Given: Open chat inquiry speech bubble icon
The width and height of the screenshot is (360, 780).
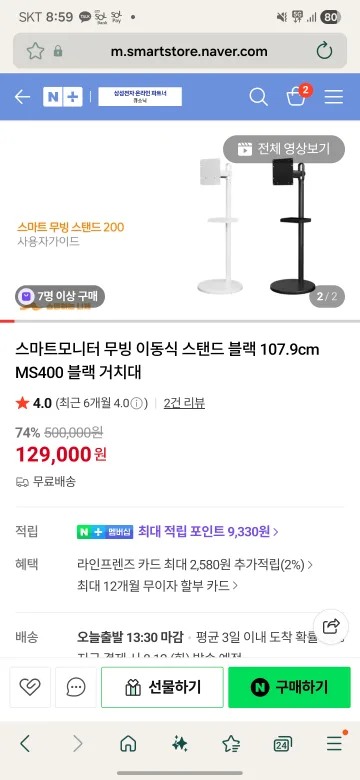Looking at the screenshot, I should 76,687.
